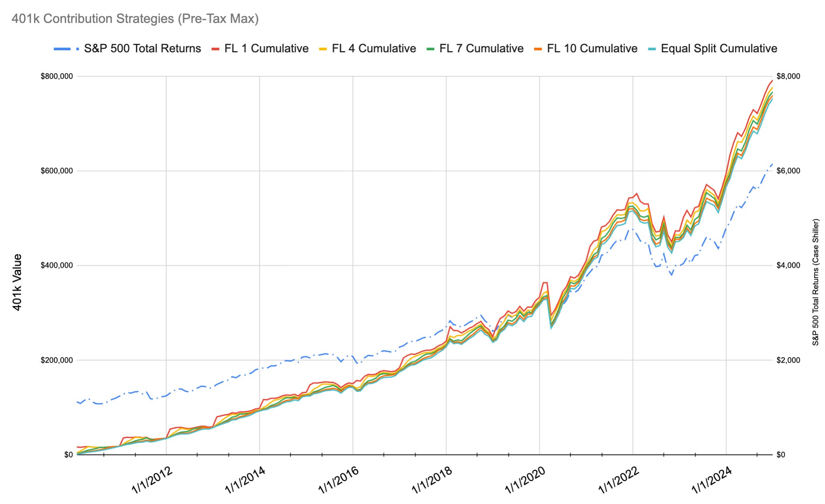Image resolution: width=825 pixels, height=504 pixels.
Task: Click the orange FL 10 legend marker
Action: (x=538, y=49)
